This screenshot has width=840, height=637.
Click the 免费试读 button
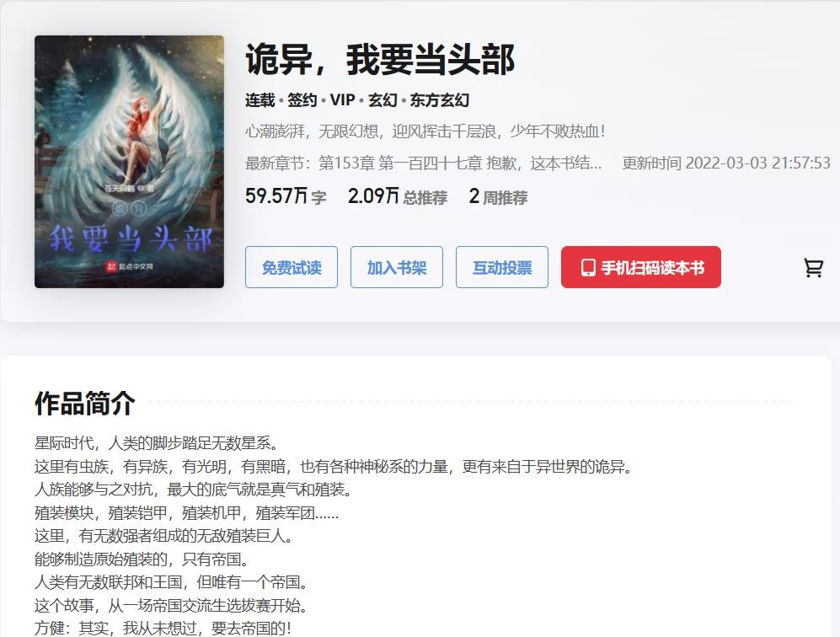click(292, 267)
